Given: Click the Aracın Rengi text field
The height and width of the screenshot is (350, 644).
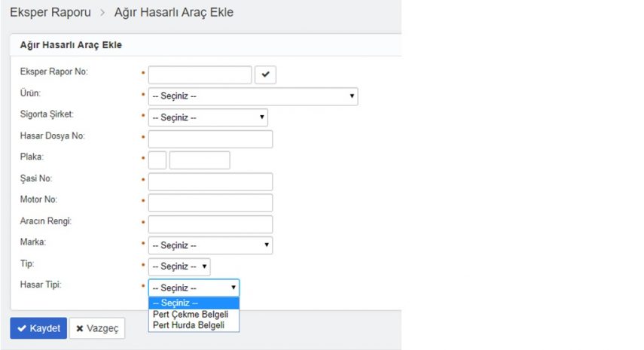Looking at the screenshot, I should click(210, 224).
